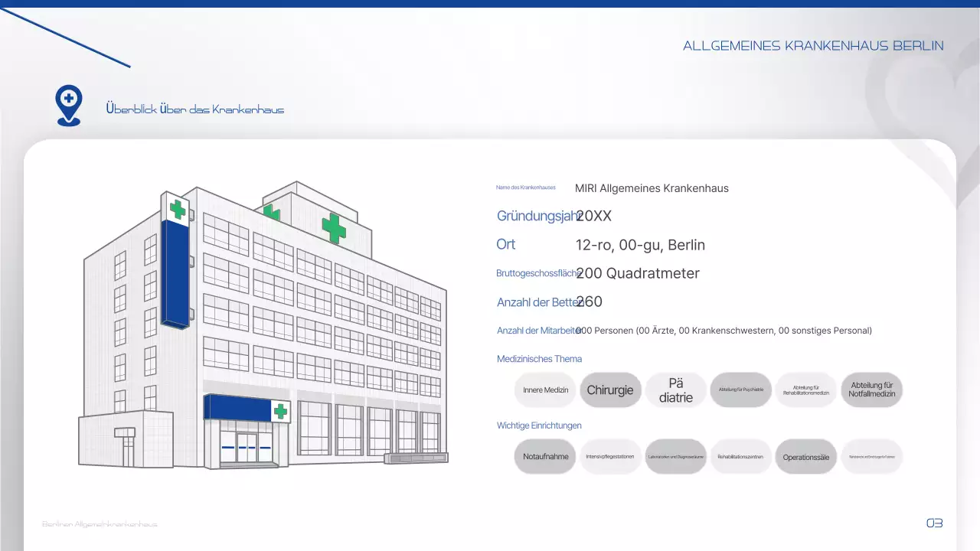The image size is (980, 551).
Task: Enable the Abteilung für Psychiatrie option
Action: [x=740, y=390]
